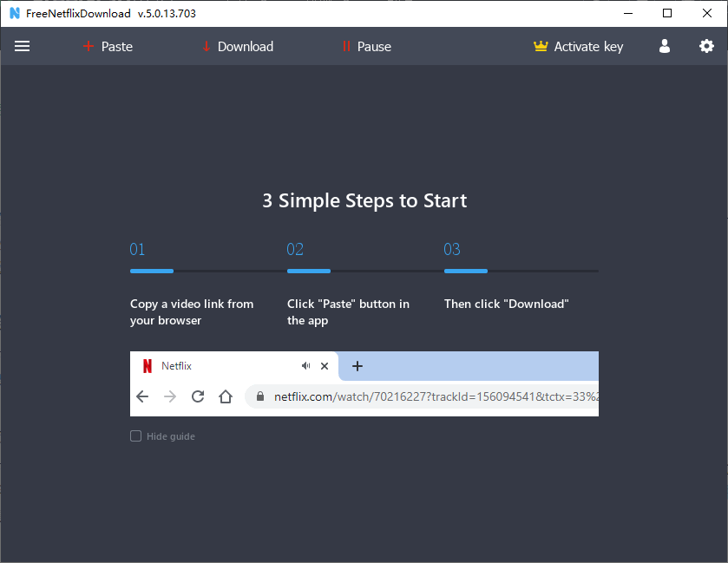Open Activate key dialog
This screenshot has height=563, width=728.
tap(578, 47)
